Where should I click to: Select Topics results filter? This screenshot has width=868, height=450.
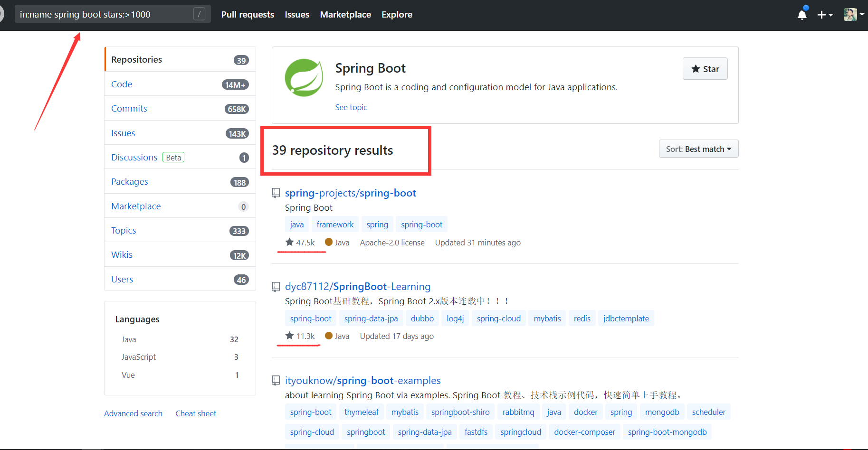point(180,230)
